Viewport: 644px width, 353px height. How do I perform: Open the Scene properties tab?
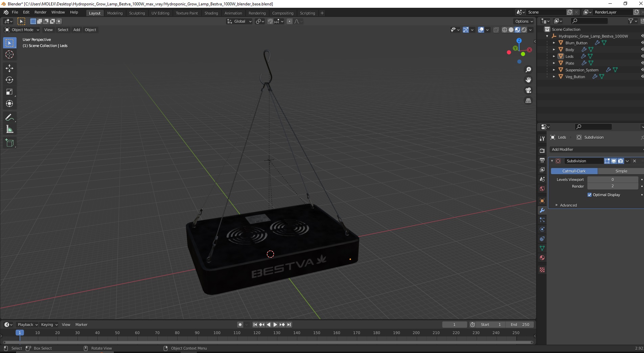coord(542,179)
